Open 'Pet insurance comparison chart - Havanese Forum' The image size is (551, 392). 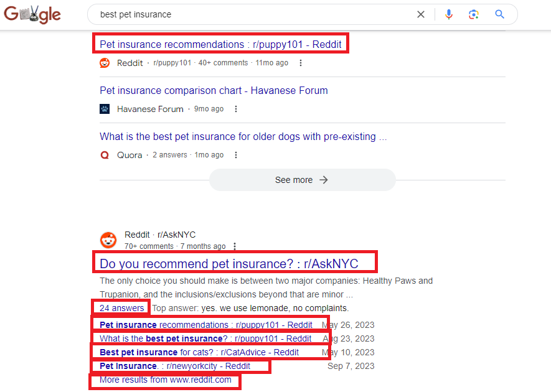pyautogui.click(x=214, y=90)
